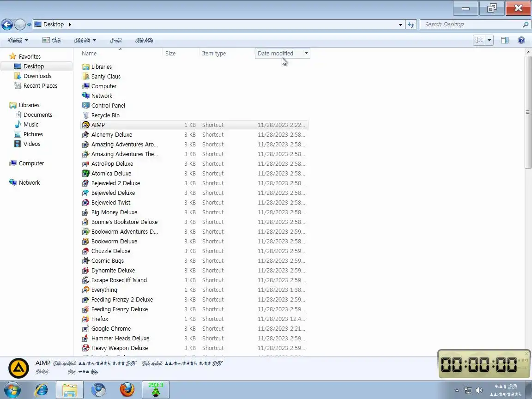Select the Feeding Frenzy 2 Deluxe name

coord(122,300)
